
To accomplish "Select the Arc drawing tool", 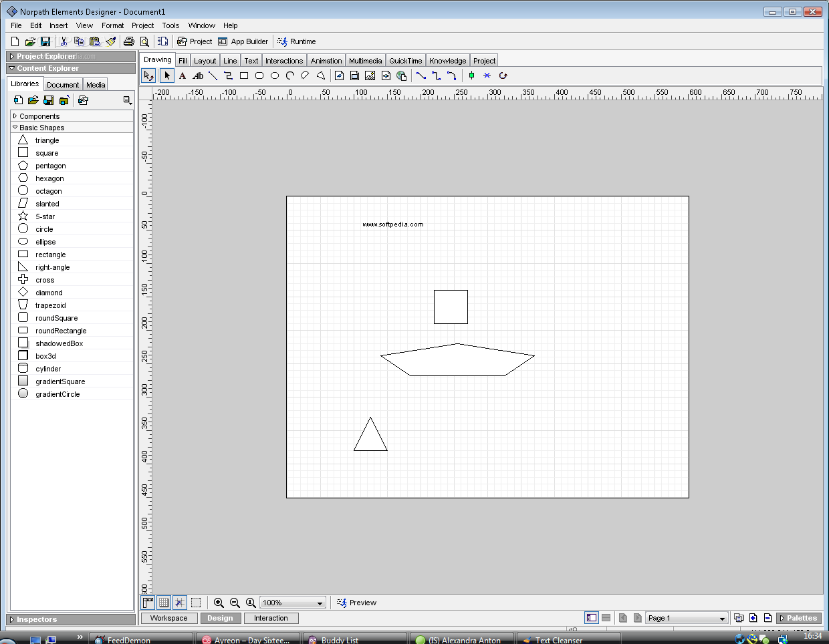I will (x=290, y=75).
